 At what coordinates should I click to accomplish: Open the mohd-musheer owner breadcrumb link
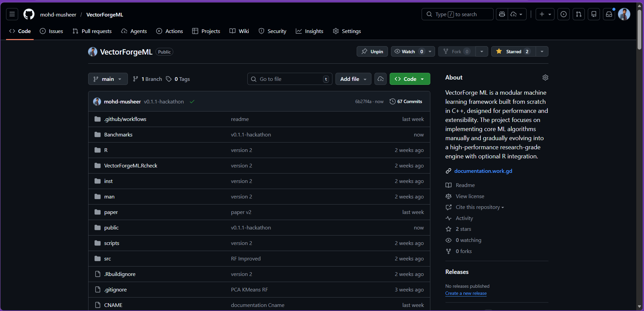pyautogui.click(x=58, y=14)
